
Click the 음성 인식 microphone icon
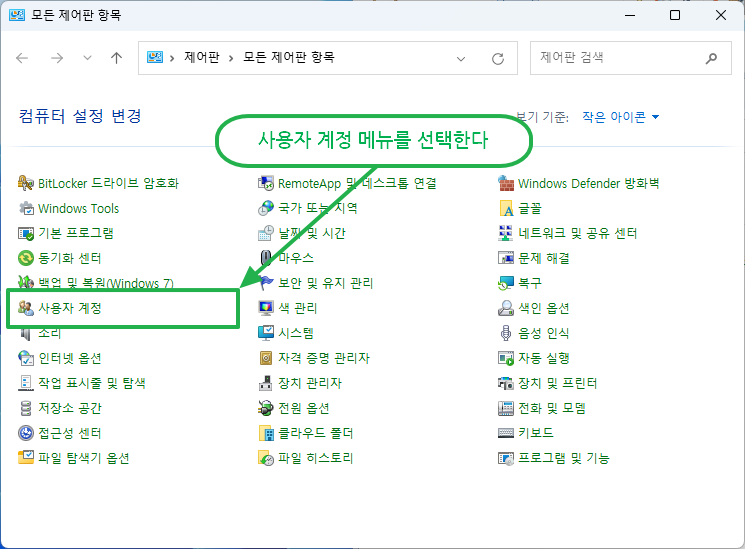[x=506, y=333]
